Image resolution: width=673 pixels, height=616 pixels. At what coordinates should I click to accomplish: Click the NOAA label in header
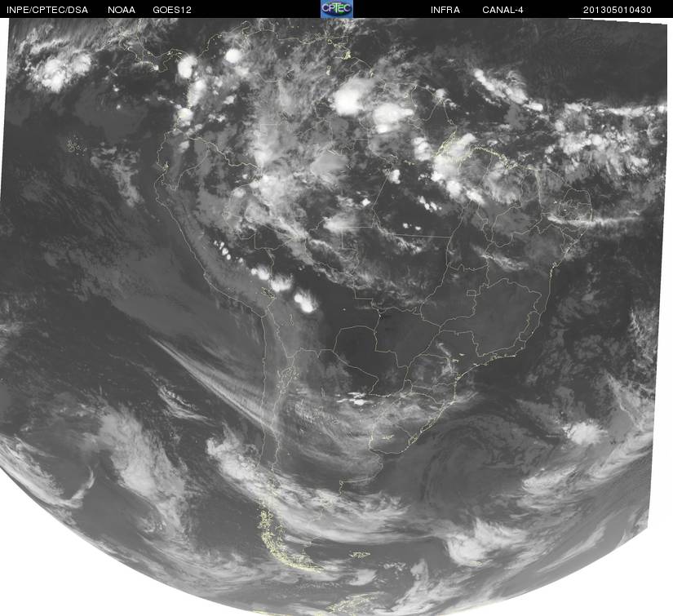coord(122,10)
